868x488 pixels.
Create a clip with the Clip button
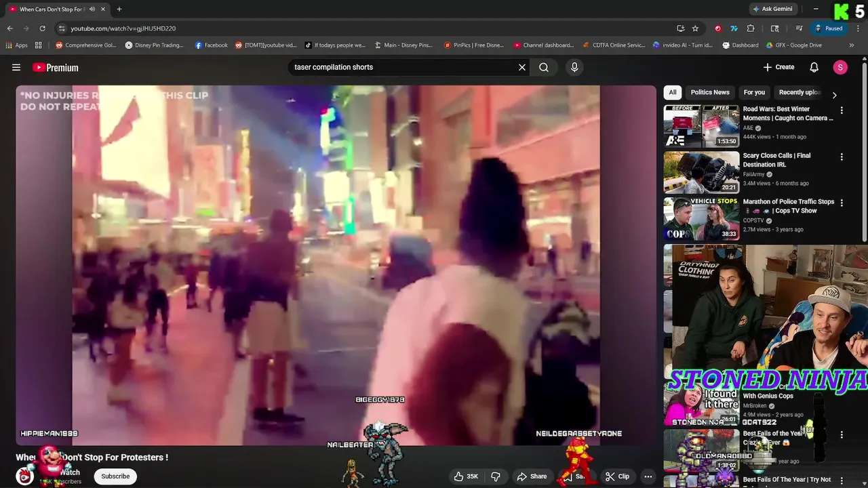coord(617,476)
